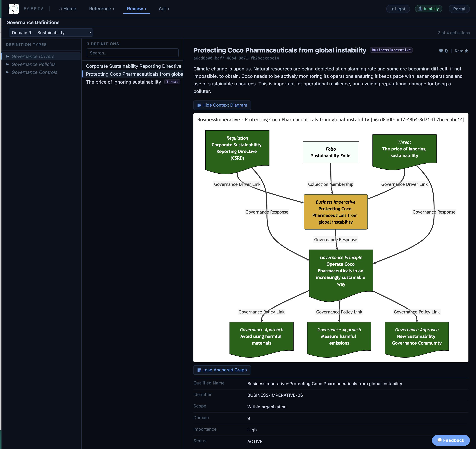Image resolution: width=476 pixels, height=449 pixels.
Task: Hide the Context Diagram
Action: [x=222, y=105]
